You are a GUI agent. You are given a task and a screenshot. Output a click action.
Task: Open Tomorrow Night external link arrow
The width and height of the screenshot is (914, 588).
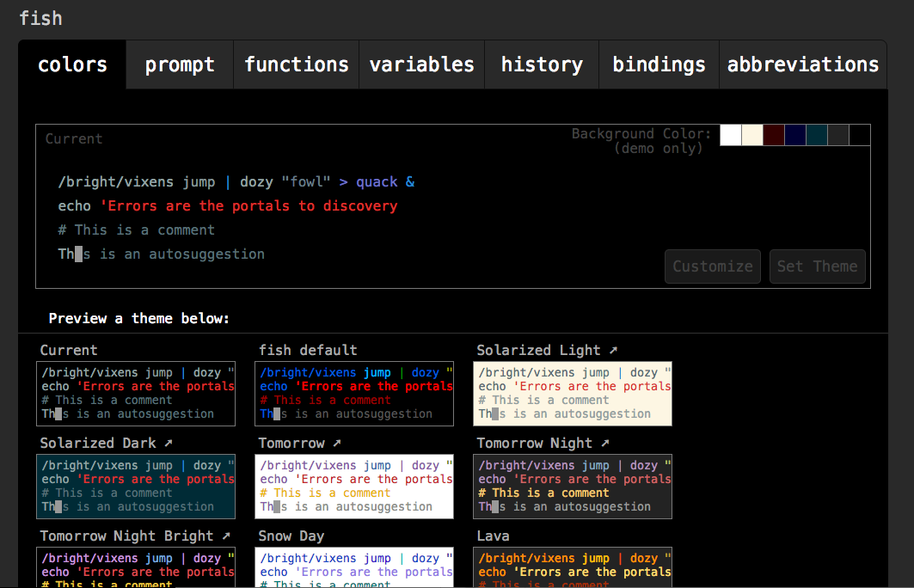click(605, 443)
